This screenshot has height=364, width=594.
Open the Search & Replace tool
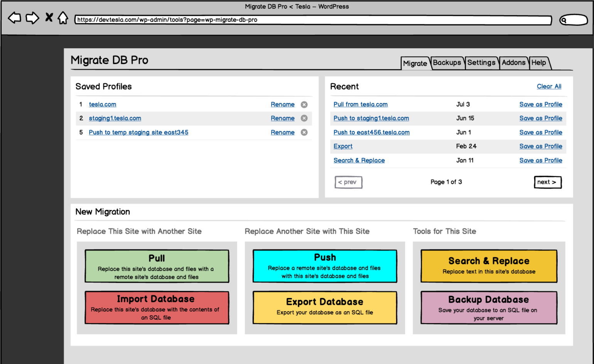point(489,266)
